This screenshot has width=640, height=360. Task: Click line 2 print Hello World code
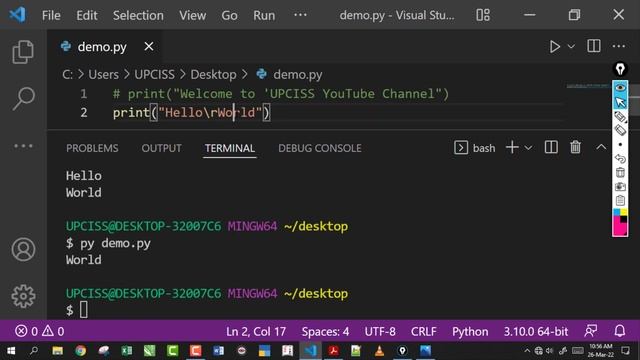tap(191, 113)
